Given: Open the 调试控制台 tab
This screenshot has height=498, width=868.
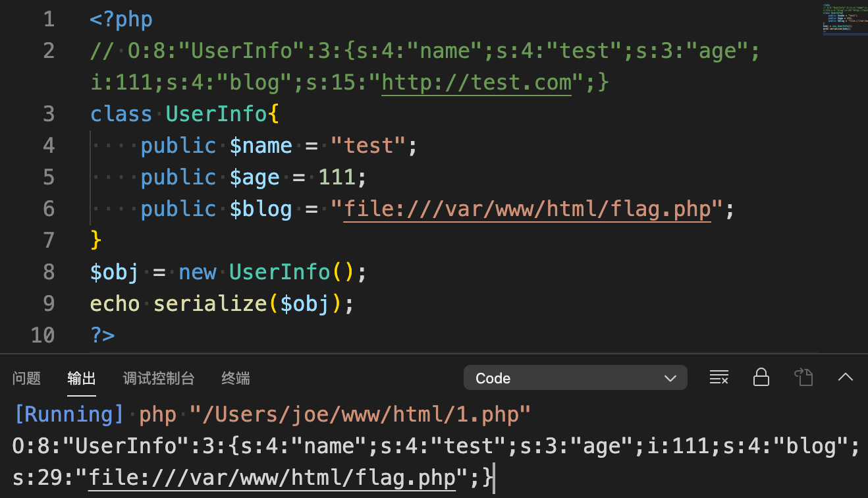Looking at the screenshot, I should point(159,378).
